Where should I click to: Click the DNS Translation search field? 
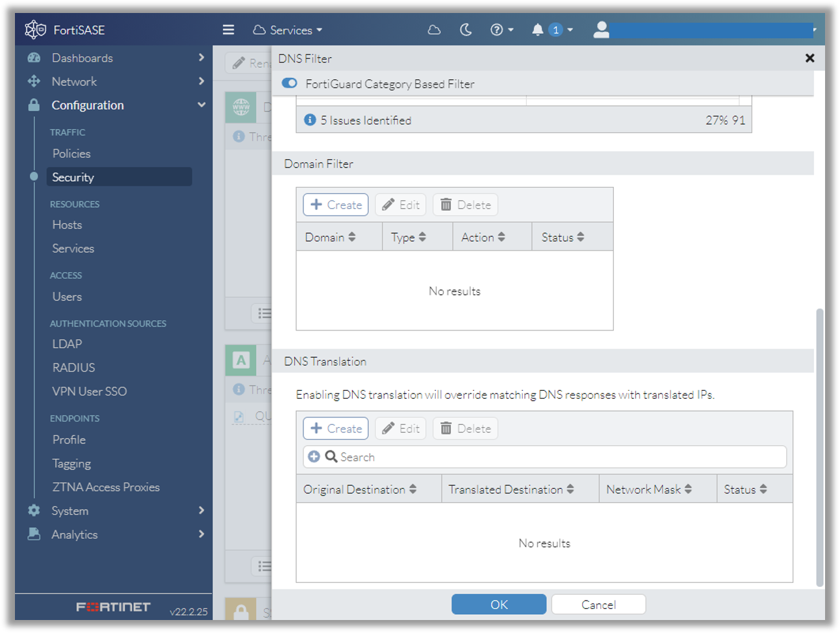tap(559, 457)
